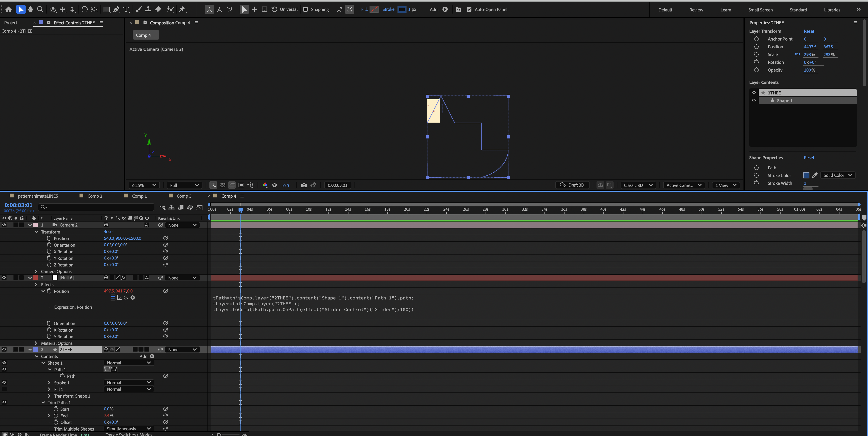Click the Draft 3D button

tap(572, 185)
